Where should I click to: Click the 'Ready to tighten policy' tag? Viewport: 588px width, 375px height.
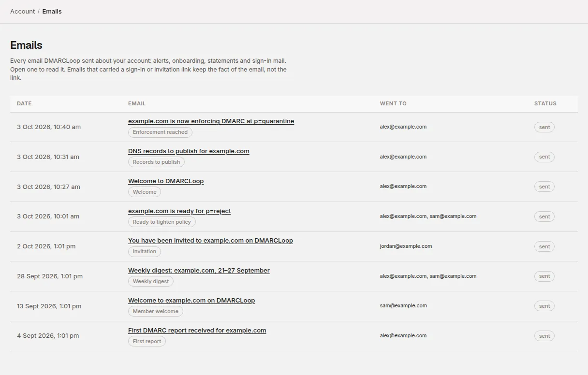click(162, 222)
